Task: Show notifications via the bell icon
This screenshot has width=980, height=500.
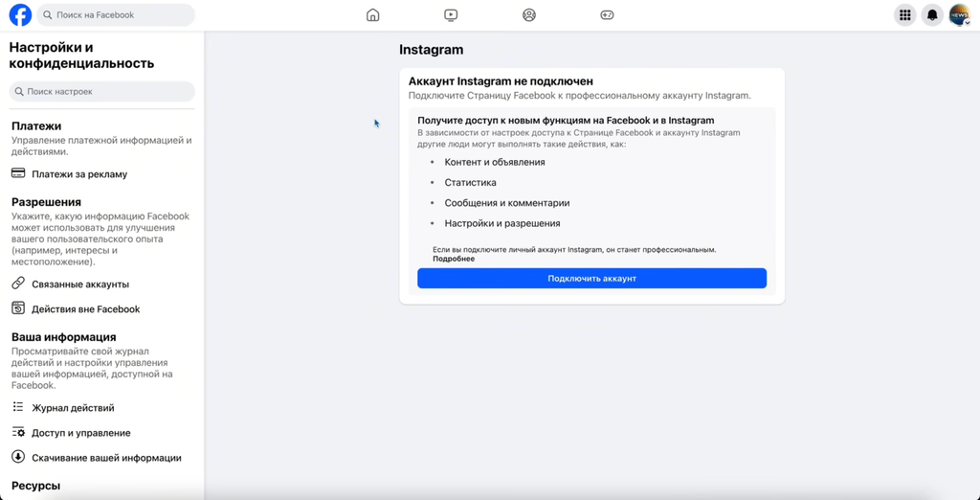Action: point(932,15)
